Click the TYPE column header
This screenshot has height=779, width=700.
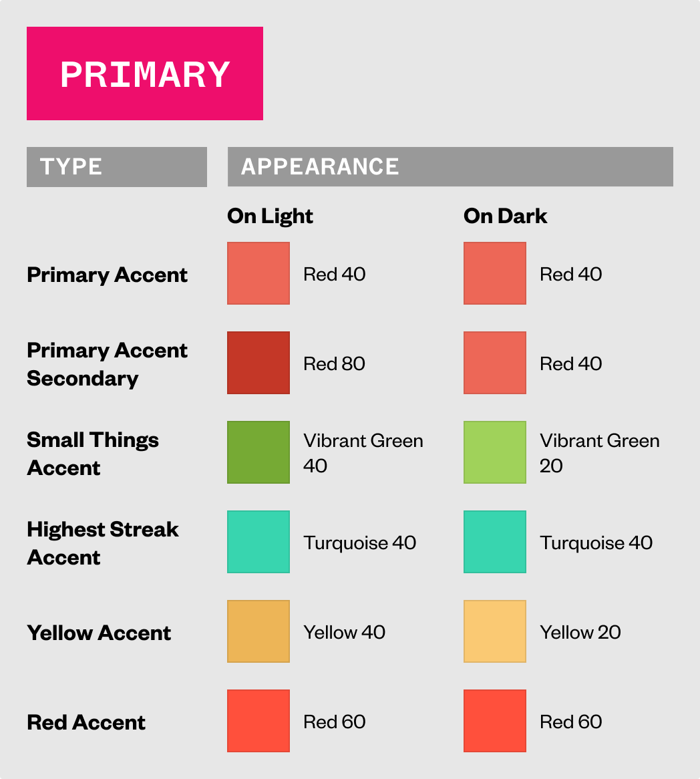pyautogui.click(x=117, y=167)
